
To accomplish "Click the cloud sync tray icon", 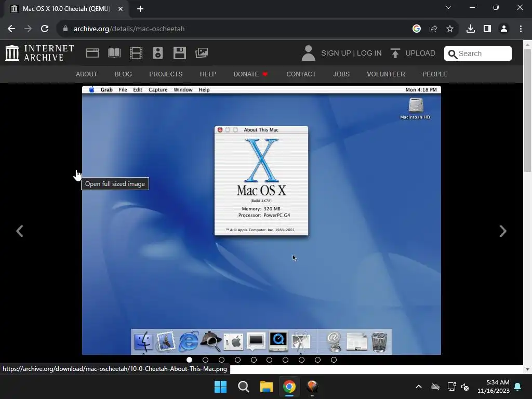I will [435, 387].
